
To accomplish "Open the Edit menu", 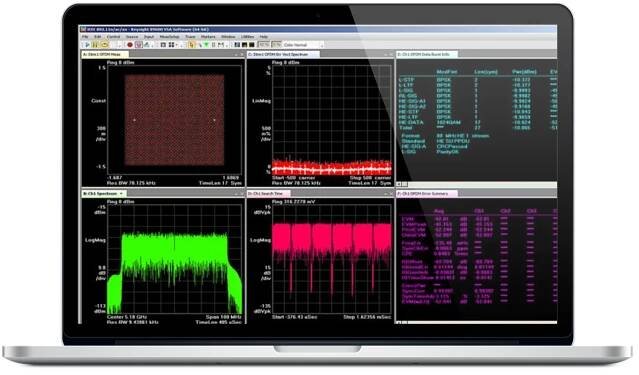I will click(x=97, y=37).
